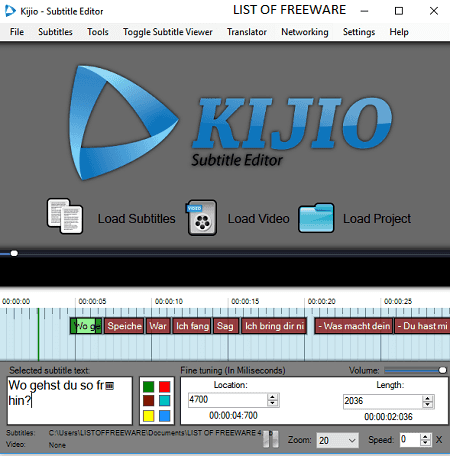
Task: Decrease Location value with down arrow
Action: tap(272, 403)
